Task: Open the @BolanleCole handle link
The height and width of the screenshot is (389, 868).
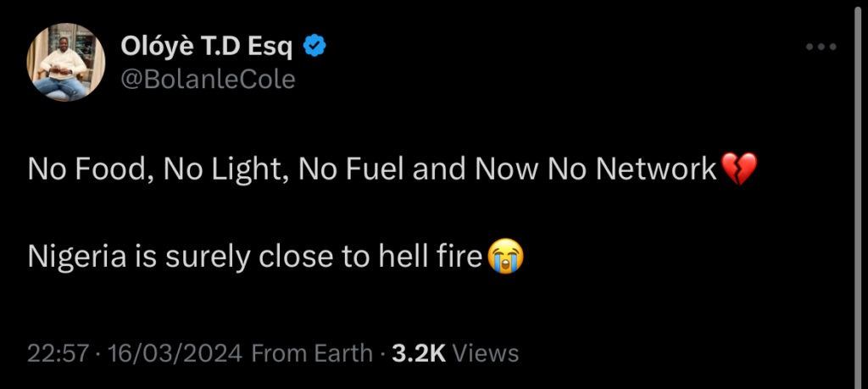Action: [209, 79]
